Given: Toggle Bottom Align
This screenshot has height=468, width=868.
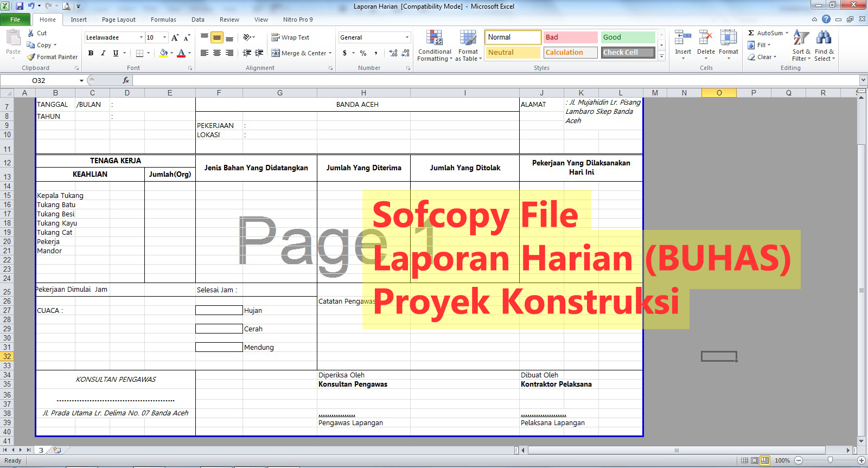Looking at the screenshot, I should (229, 37).
